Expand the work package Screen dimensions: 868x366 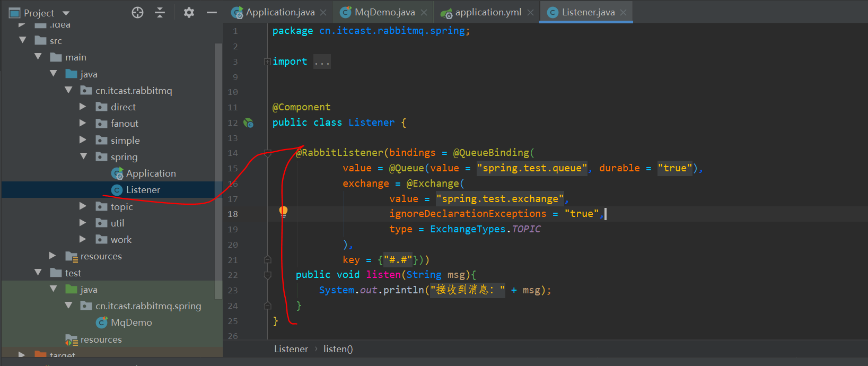(x=83, y=239)
